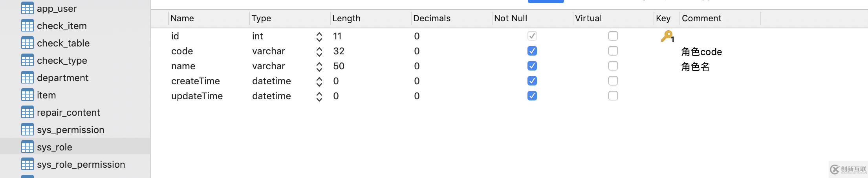Sort by the Name column header
868x178 pixels.
(182, 19)
